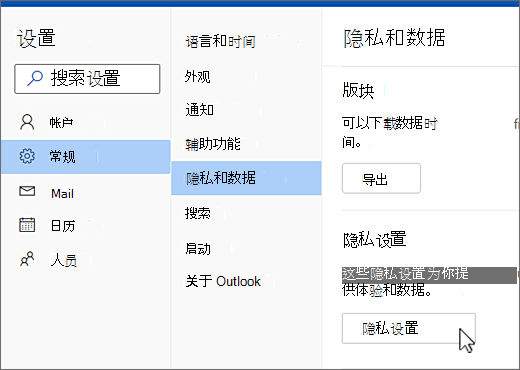Open the 人员 settings category
Screen dimensions: 520x370
(x=85, y=260)
